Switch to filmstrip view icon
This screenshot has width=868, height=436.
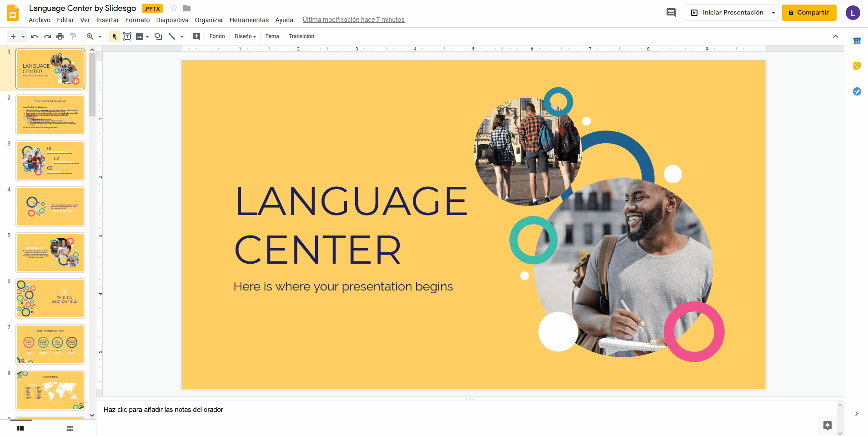click(20, 428)
